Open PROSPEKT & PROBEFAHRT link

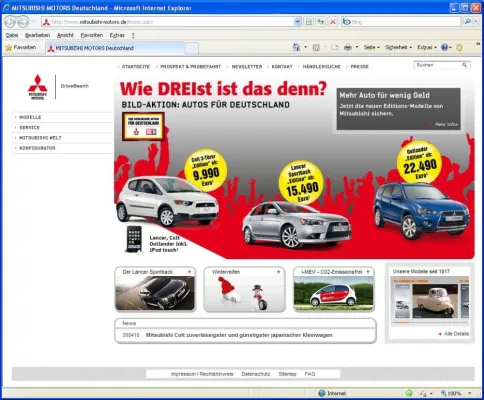click(x=190, y=67)
